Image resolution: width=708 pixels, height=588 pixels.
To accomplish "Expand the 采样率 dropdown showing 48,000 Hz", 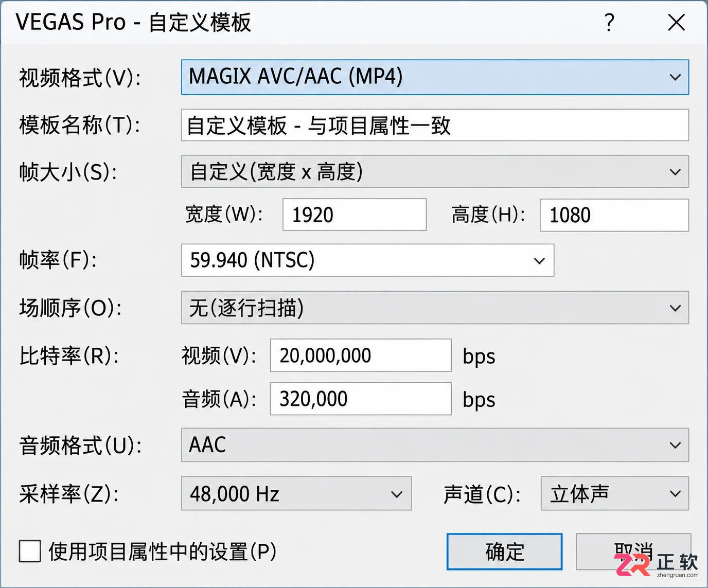I will (x=296, y=493).
